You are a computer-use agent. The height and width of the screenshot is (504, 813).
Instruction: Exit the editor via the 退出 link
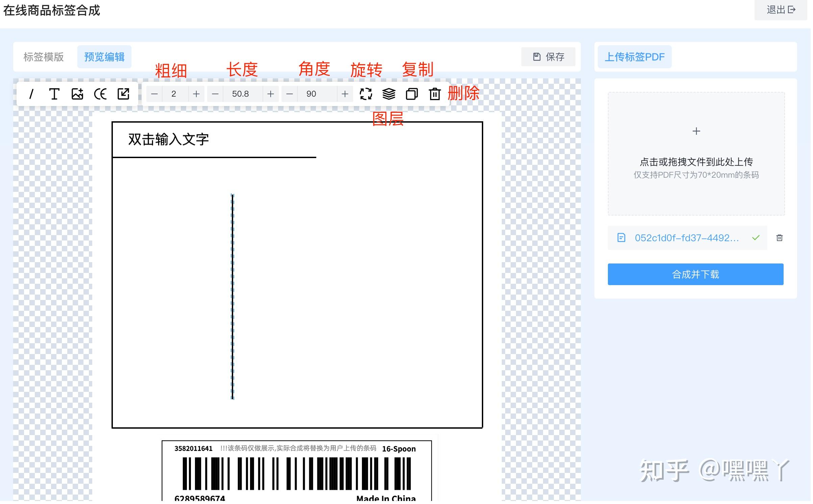coord(780,10)
